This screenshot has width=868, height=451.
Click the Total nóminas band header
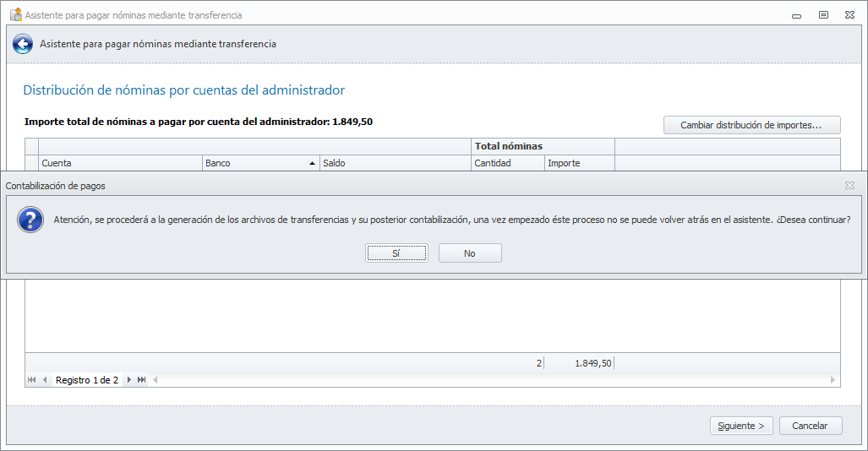pyautogui.click(x=543, y=146)
